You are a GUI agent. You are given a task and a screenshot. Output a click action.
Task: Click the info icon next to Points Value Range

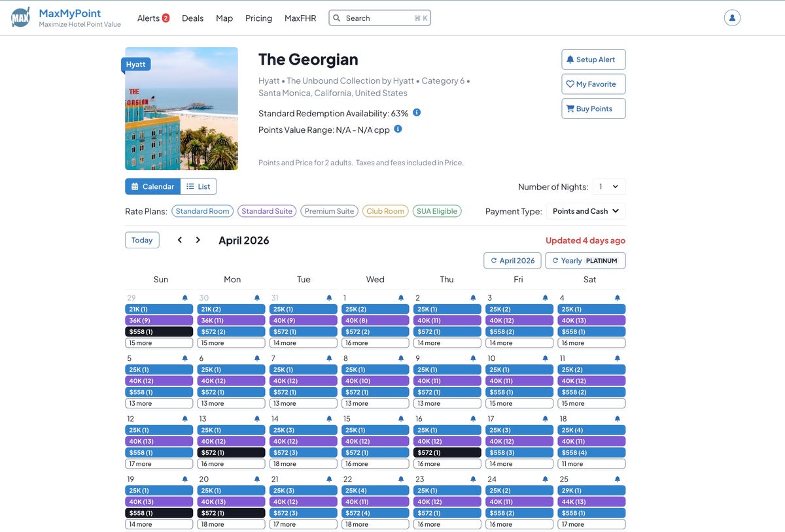coord(398,129)
